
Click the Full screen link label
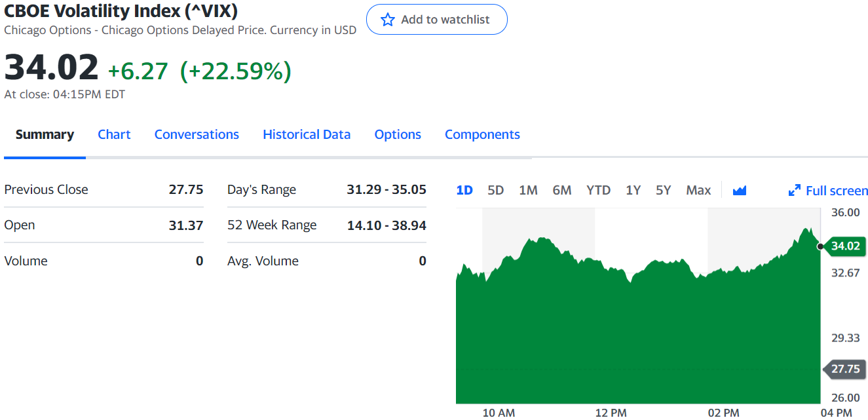point(837,191)
